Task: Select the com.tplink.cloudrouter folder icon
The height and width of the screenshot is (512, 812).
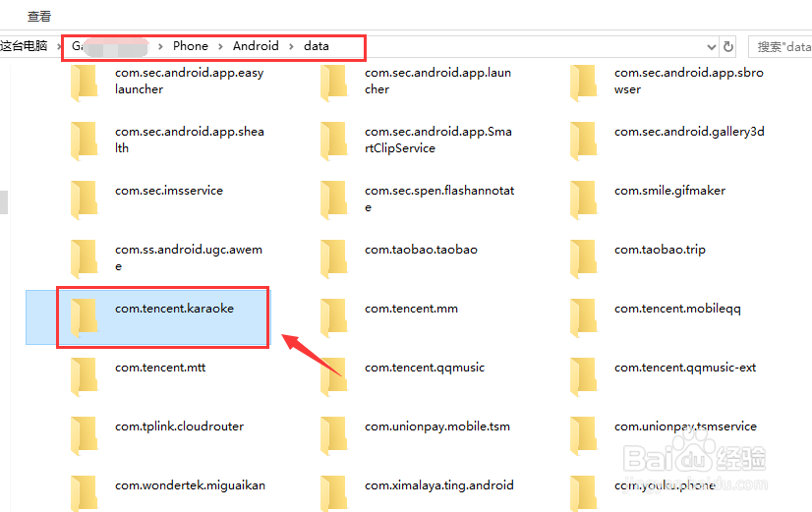Action: 85,436
